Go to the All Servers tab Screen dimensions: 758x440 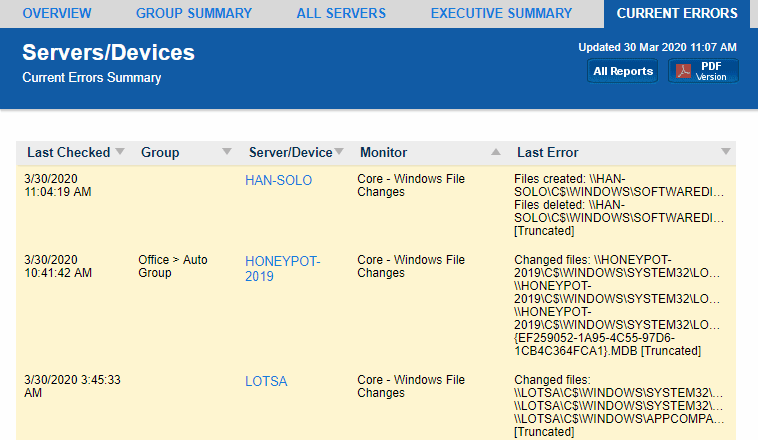341,13
